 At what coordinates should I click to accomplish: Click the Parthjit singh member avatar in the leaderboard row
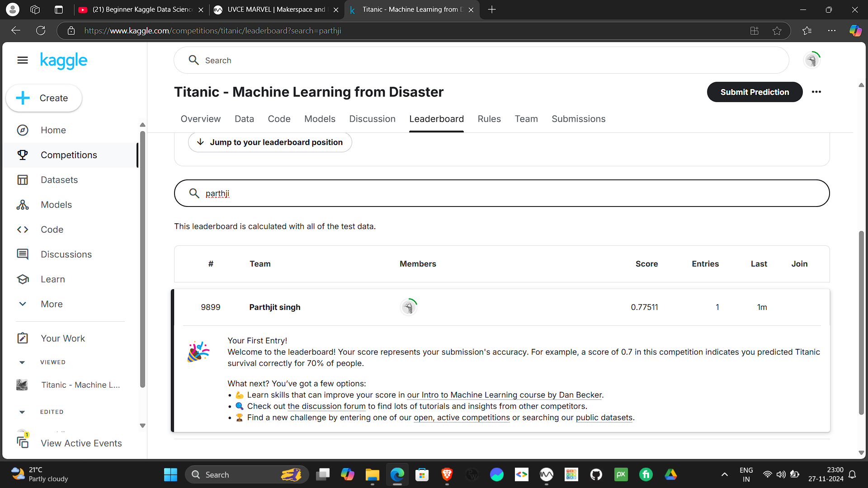click(408, 307)
